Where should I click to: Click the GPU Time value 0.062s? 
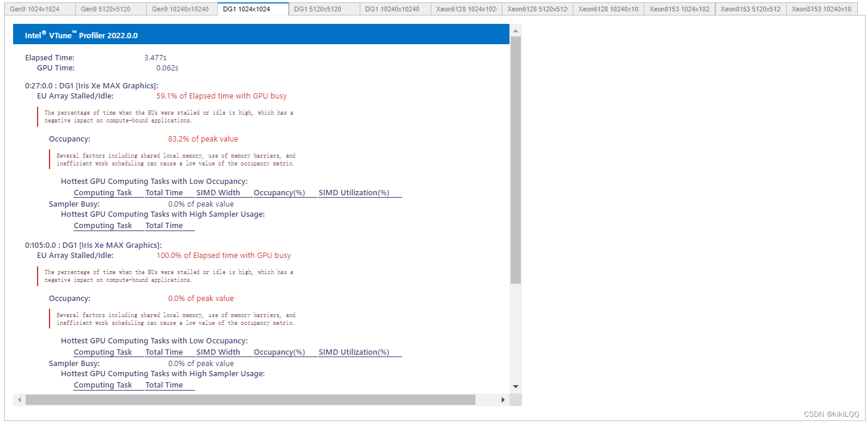tap(167, 68)
